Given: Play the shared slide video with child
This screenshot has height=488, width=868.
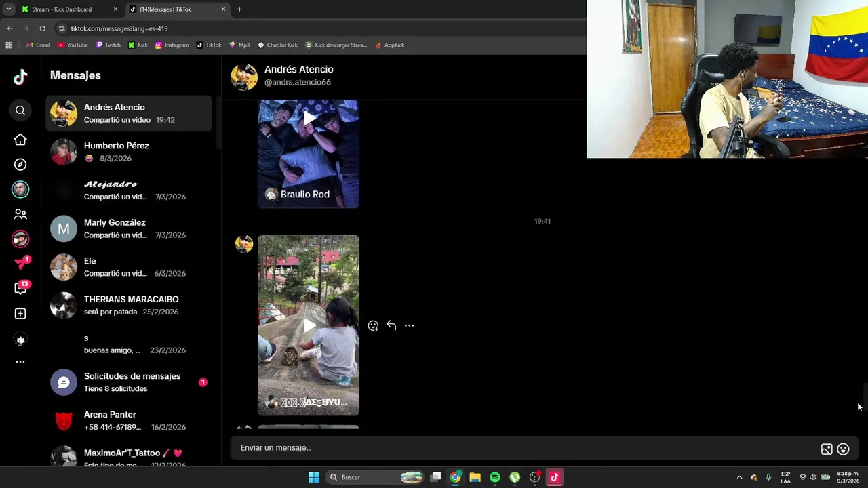Looking at the screenshot, I should (x=309, y=325).
